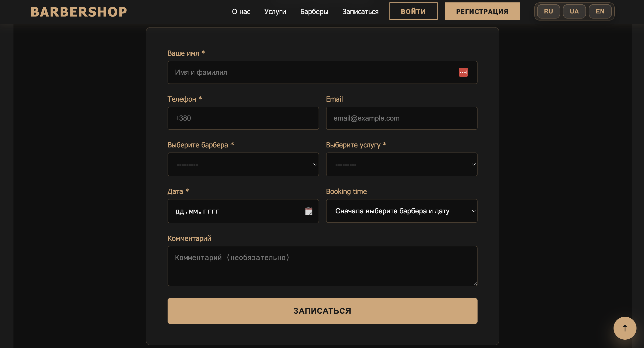
Task: Switch language to EN
Action: coord(600,11)
